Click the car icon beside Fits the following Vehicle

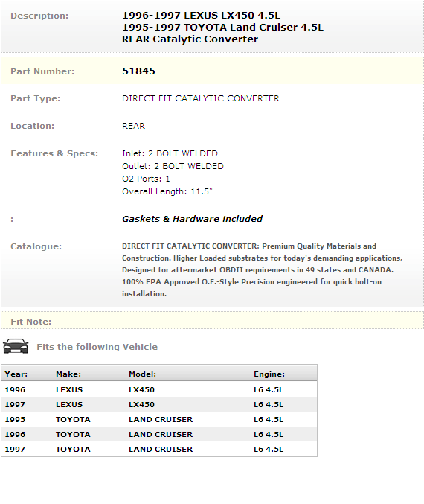click(16, 346)
